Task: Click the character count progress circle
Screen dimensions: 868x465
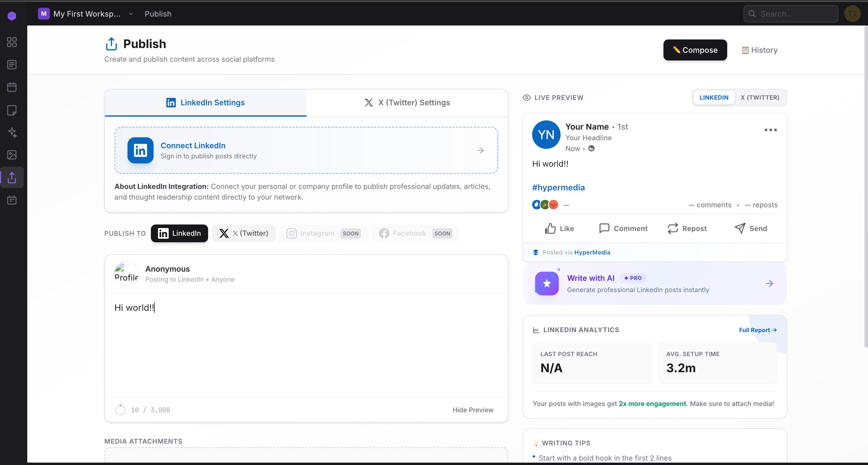Action: (x=120, y=410)
